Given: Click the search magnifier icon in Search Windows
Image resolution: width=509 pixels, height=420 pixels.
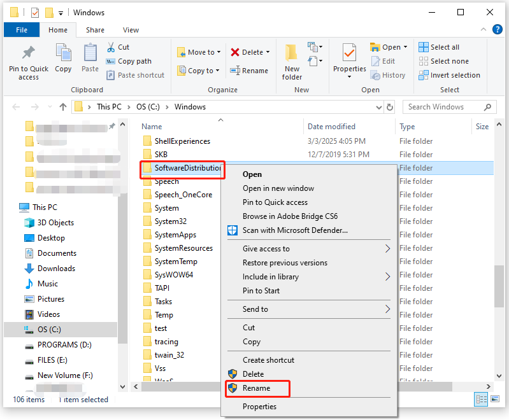Looking at the screenshot, I should coord(487,107).
